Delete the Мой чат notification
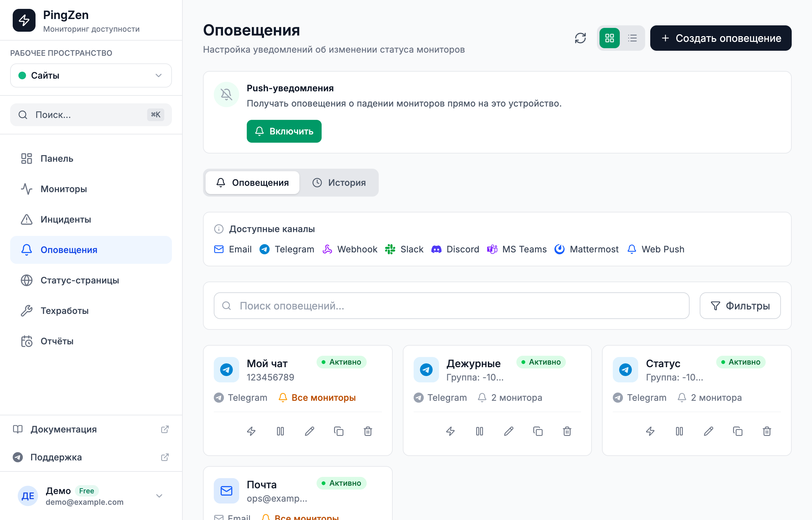Screen dimensions: 812x520 click(x=368, y=431)
